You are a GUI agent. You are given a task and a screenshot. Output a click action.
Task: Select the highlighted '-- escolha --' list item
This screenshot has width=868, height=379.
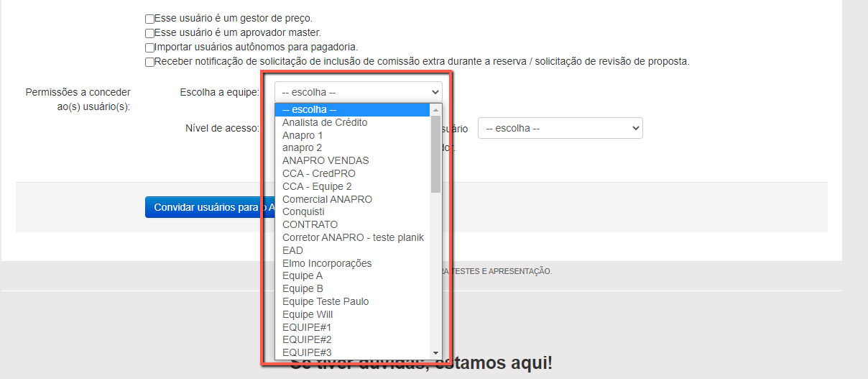[x=309, y=110]
